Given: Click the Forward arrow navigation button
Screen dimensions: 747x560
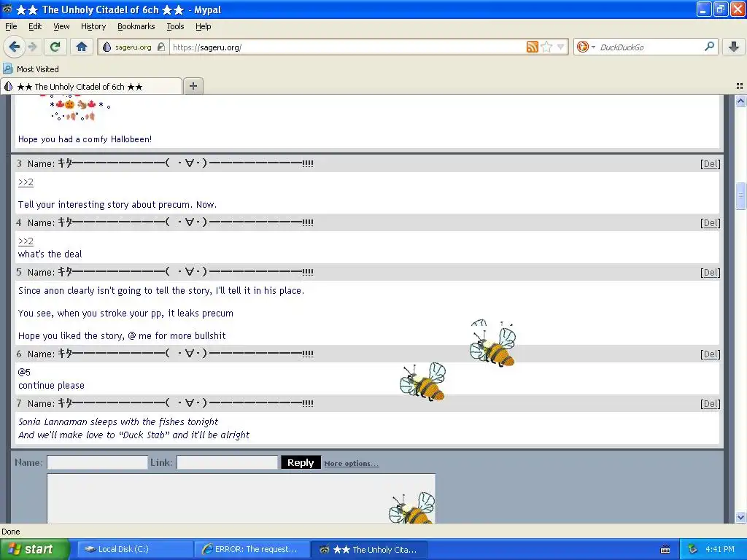Looking at the screenshot, I should pyautogui.click(x=32, y=47).
